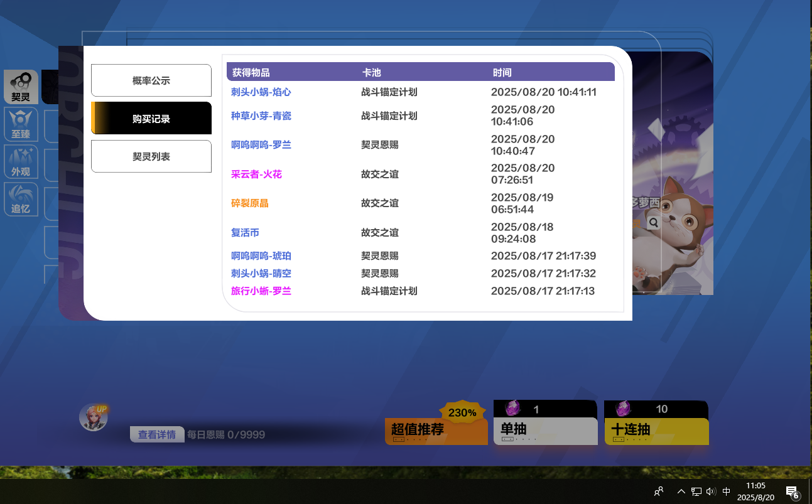The width and height of the screenshot is (812, 504).
Task: Click the 单抽 single draw button
Action: pos(545,431)
